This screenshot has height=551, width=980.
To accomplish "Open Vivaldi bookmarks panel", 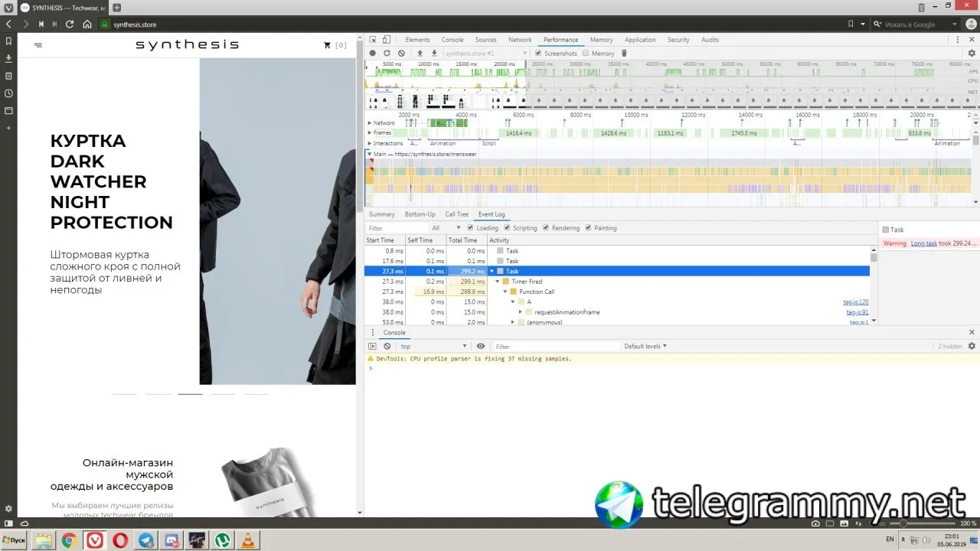I will click(x=8, y=41).
